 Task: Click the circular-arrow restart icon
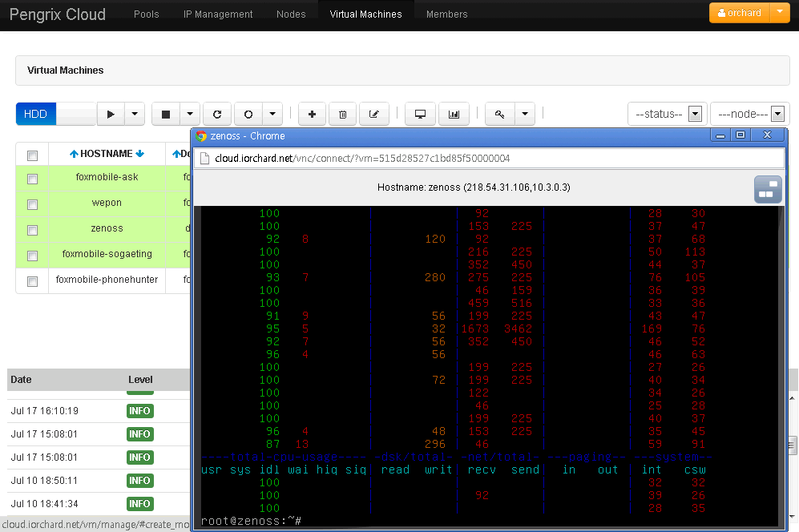click(217, 114)
